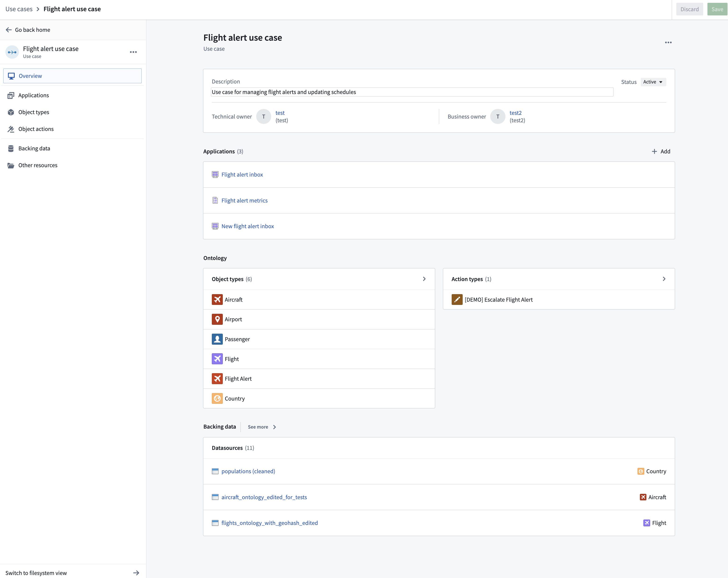Click the Object actions pencil icon
Screen dimensions: 728x578
click(11, 129)
